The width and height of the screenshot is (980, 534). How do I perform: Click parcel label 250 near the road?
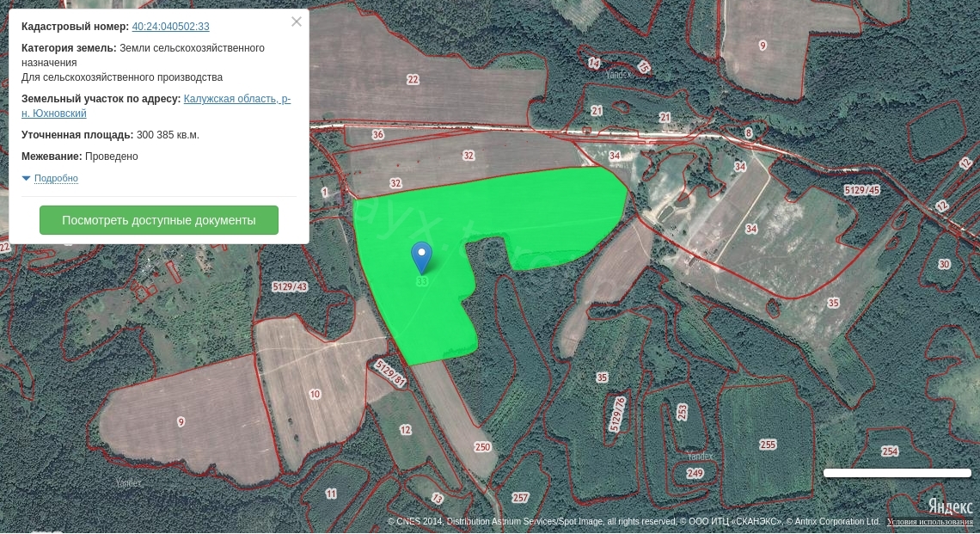coord(481,447)
